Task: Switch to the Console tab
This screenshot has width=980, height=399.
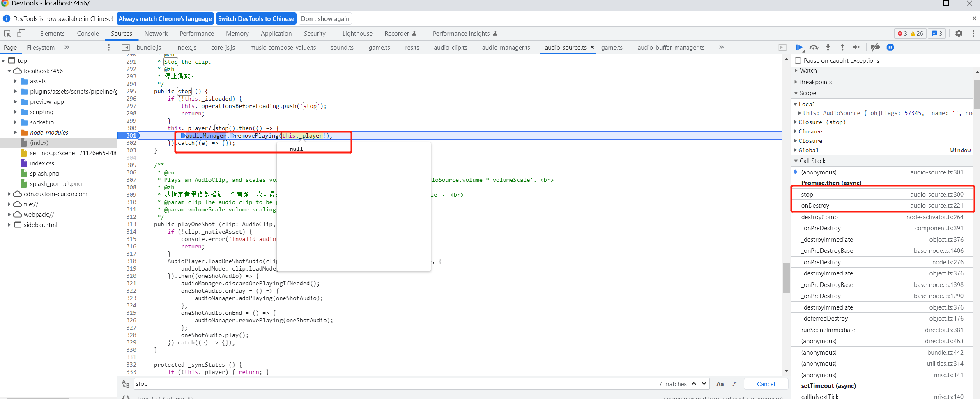Action: click(x=87, y=33)
